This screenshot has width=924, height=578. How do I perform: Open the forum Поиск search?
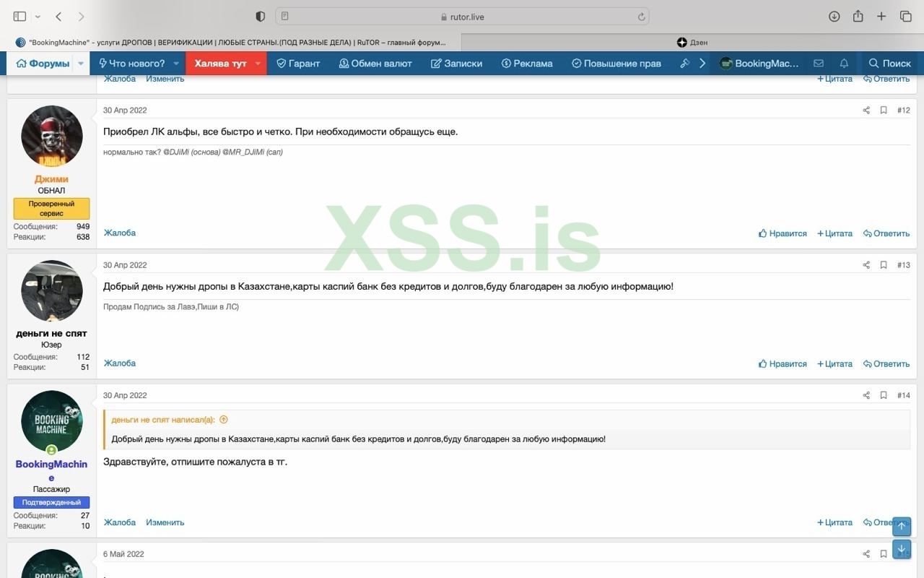tap(889, 64)
